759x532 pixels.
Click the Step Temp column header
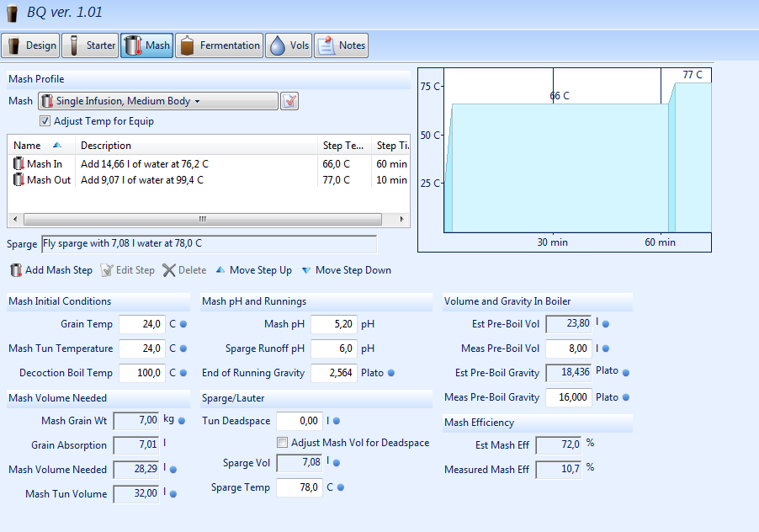coord(343,146)
